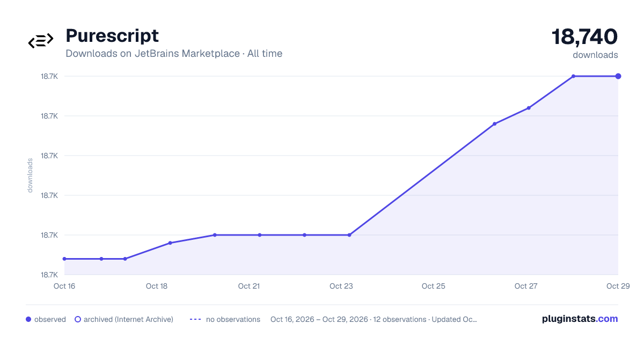
Task: Click the "archived (Internet Archive)" legend label
Action: [128, 319]
